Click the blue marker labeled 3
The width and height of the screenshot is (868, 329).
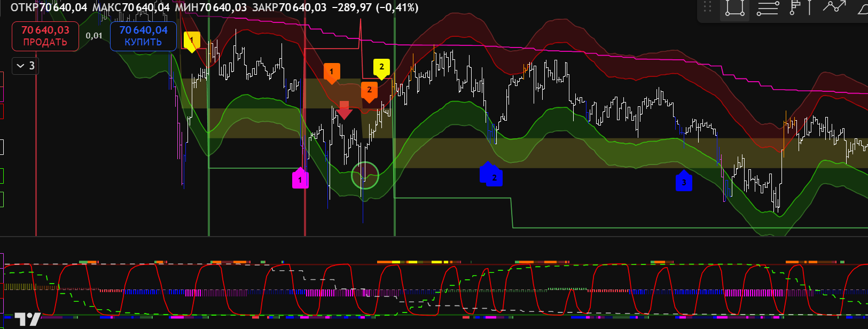684,181
